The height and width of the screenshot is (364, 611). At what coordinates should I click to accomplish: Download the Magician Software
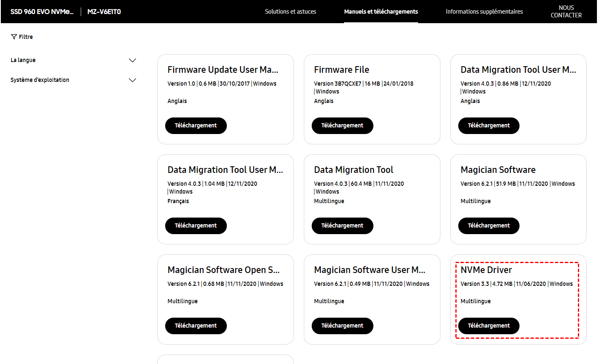coord(488,226)
